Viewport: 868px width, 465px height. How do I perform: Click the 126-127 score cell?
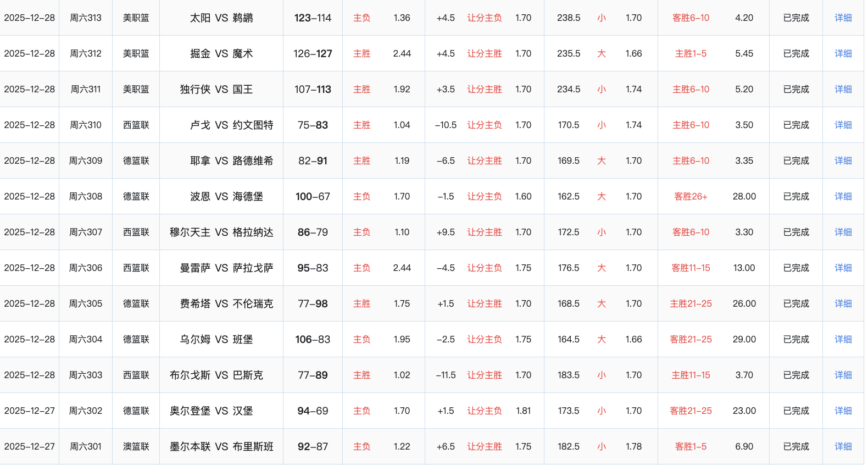(313, 53)
